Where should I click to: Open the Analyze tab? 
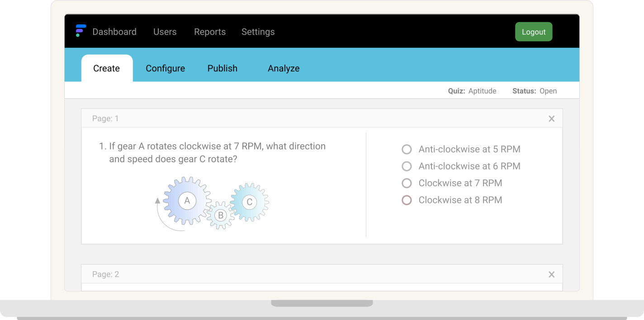(284, 68)
